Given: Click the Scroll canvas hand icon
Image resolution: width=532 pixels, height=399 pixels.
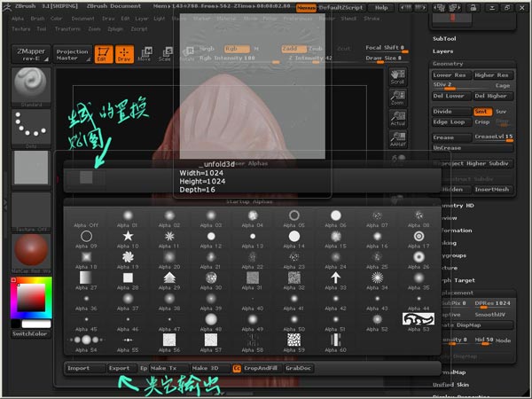Looking at the screenshot, I should tap(397, 76).
